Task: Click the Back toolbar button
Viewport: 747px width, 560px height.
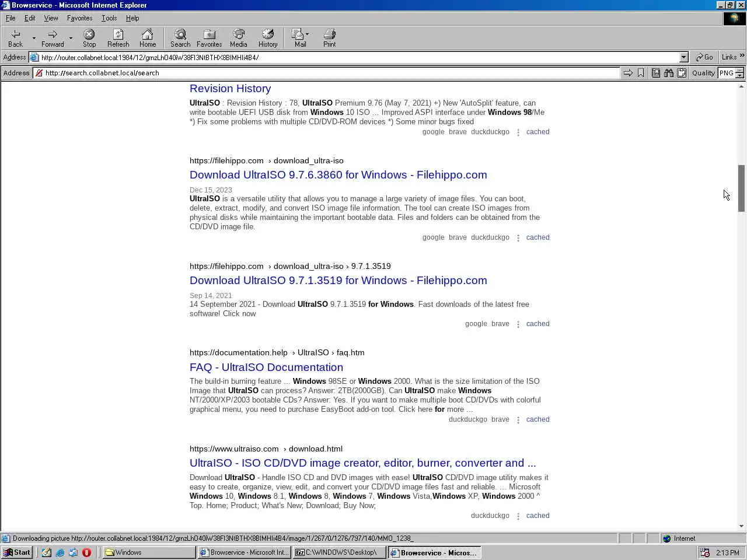Action: (16, 38)
